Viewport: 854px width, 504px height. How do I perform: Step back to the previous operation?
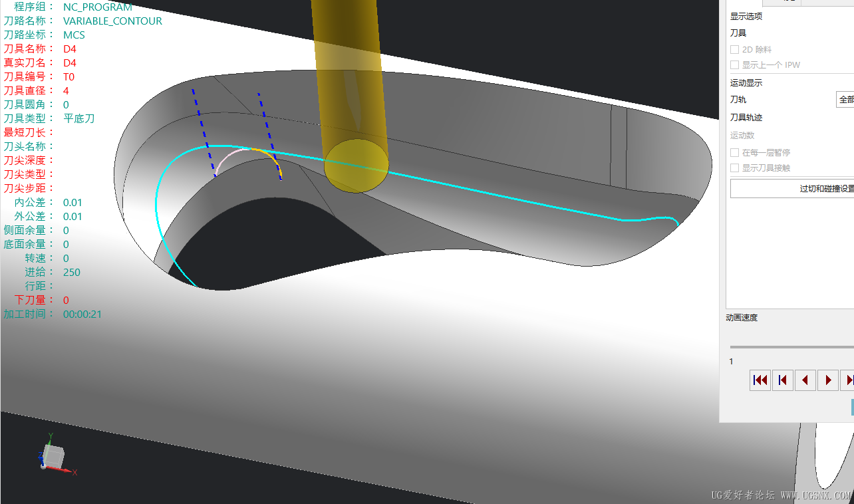point(783,380)
